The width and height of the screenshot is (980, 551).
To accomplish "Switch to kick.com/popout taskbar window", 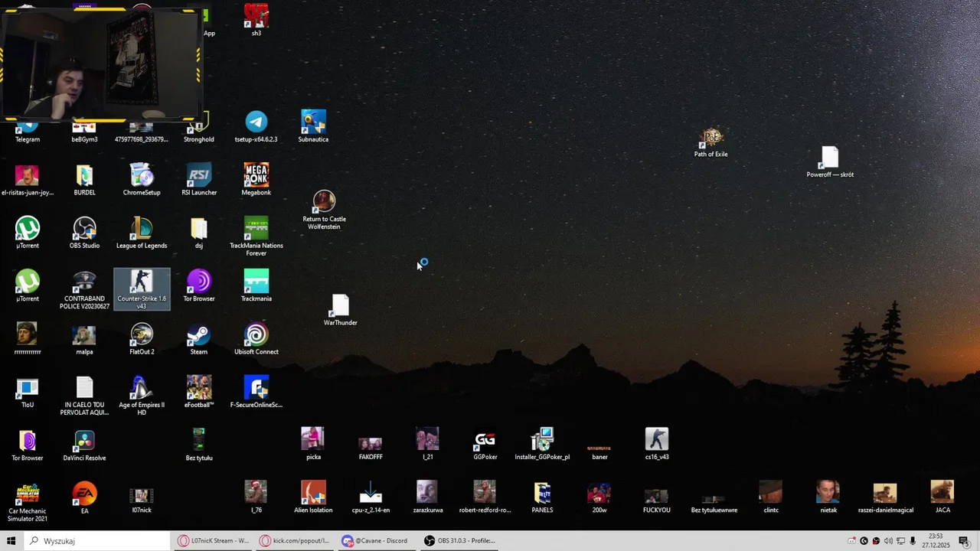I will (x=295, y=541).
